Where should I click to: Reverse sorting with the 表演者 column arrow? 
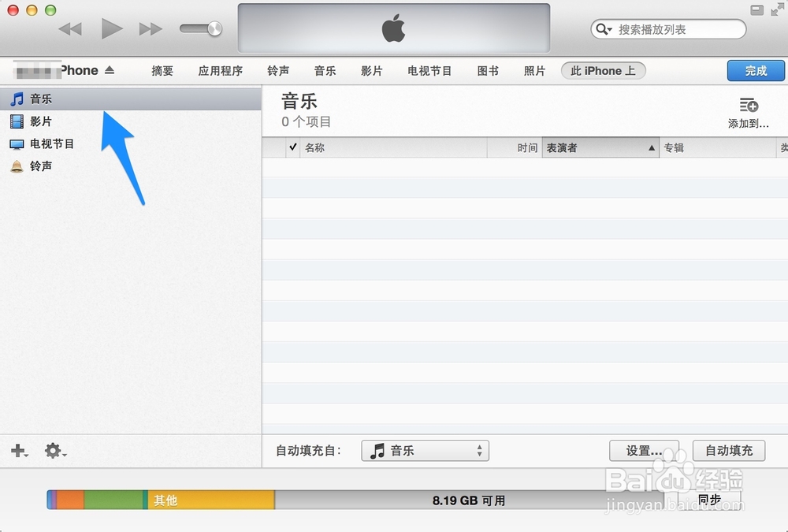point(651,147)
